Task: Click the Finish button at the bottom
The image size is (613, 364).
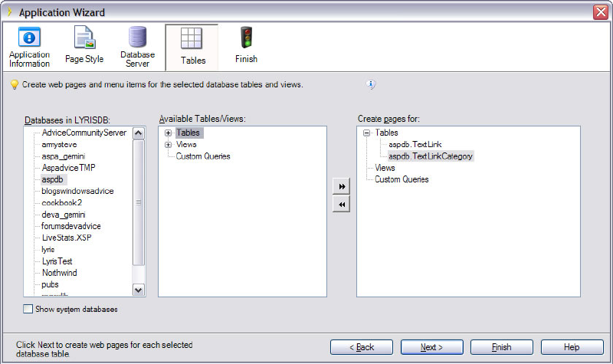Action: tap(502, 347)
